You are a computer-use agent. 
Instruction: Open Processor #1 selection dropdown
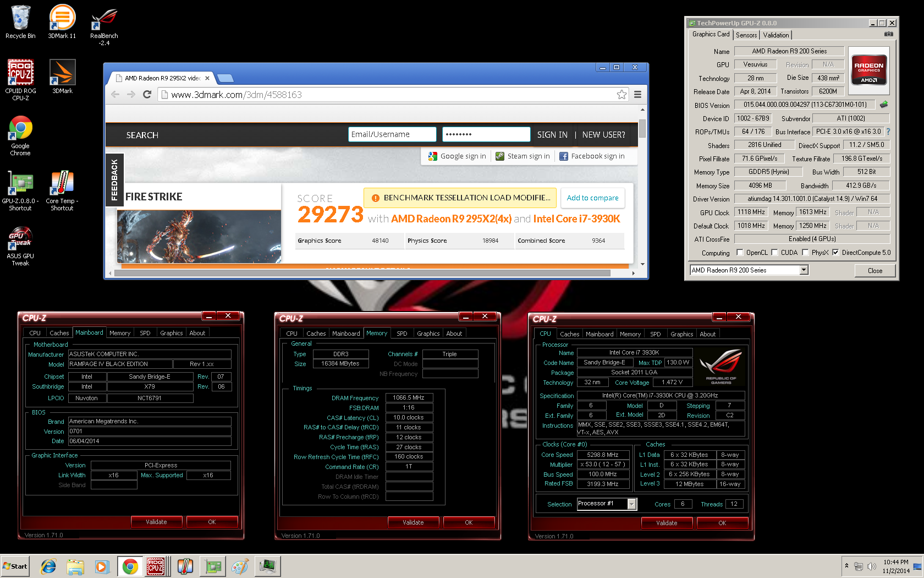[631, 504]
